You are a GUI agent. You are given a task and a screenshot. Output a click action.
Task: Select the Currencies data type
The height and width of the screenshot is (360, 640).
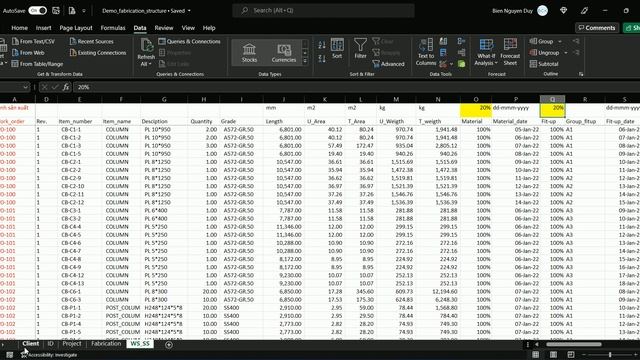(x=284, y=53)
